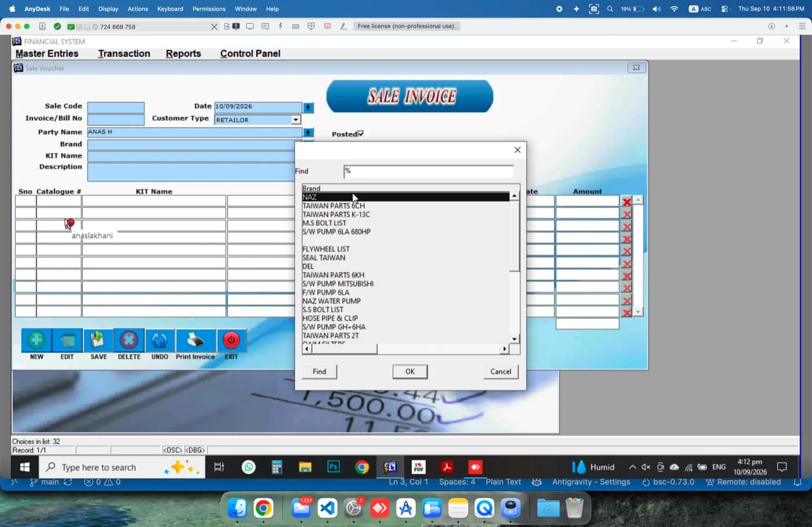Select "HOSE PIPE & CLIP" in the brand list
This screenshot has width=812, height=527.
point(330,318)
